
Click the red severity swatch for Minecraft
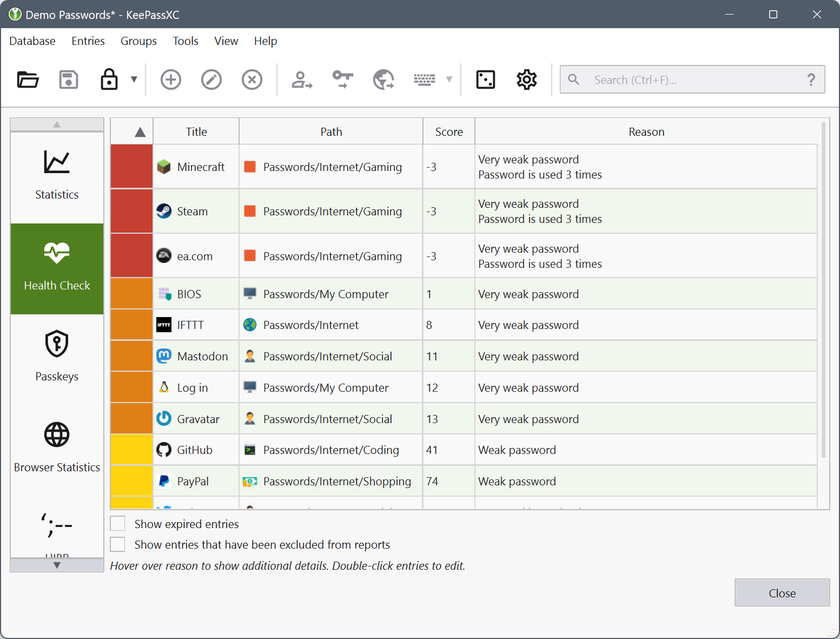pyautogui.click(x=131, y=167)
